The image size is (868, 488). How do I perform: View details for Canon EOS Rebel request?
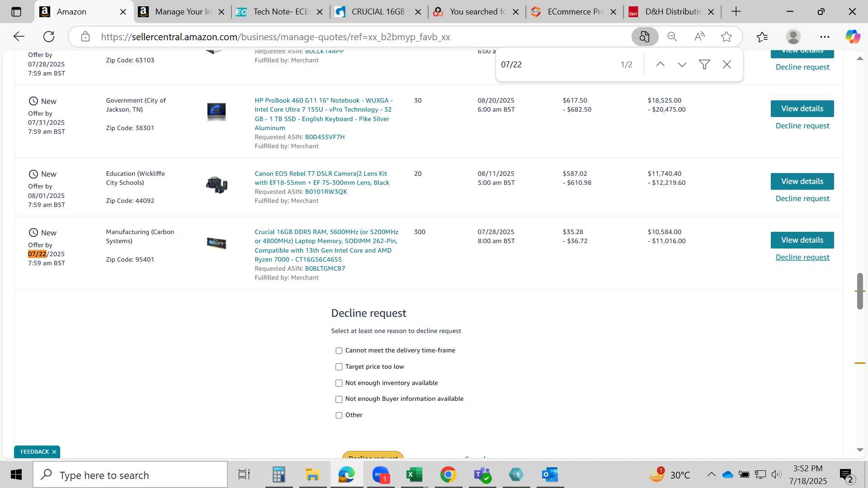point(802,181)
